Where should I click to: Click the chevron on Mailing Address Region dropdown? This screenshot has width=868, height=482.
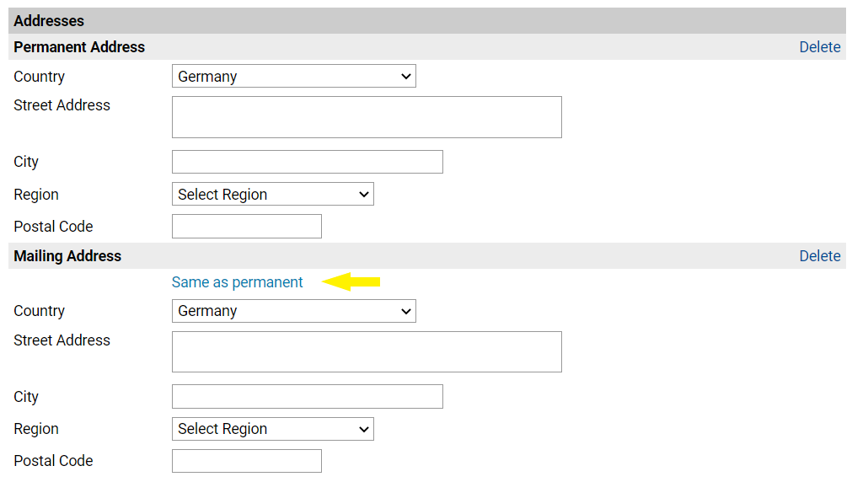point(364,430)
